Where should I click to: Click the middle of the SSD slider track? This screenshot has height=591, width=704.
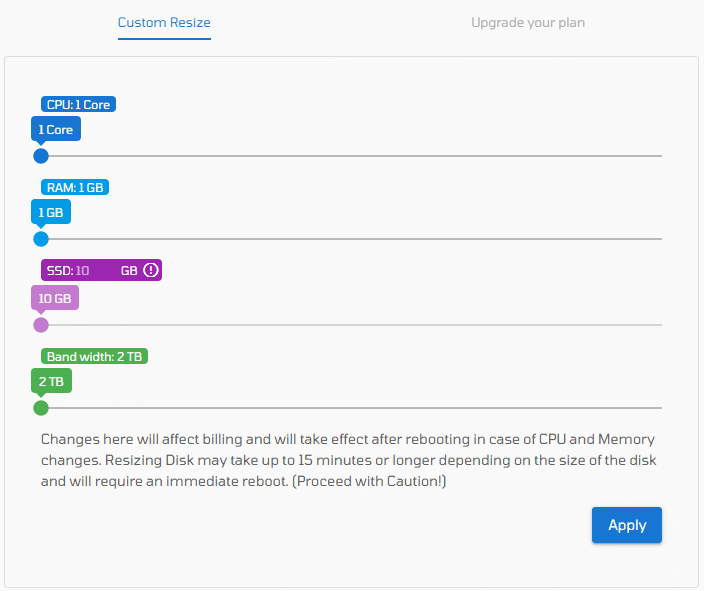point(352,325)
